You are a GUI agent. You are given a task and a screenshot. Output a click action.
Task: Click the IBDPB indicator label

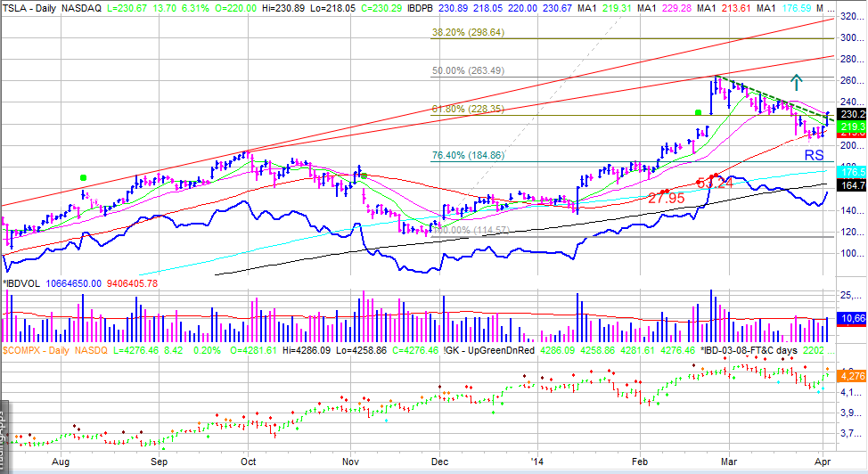point(420,9)
